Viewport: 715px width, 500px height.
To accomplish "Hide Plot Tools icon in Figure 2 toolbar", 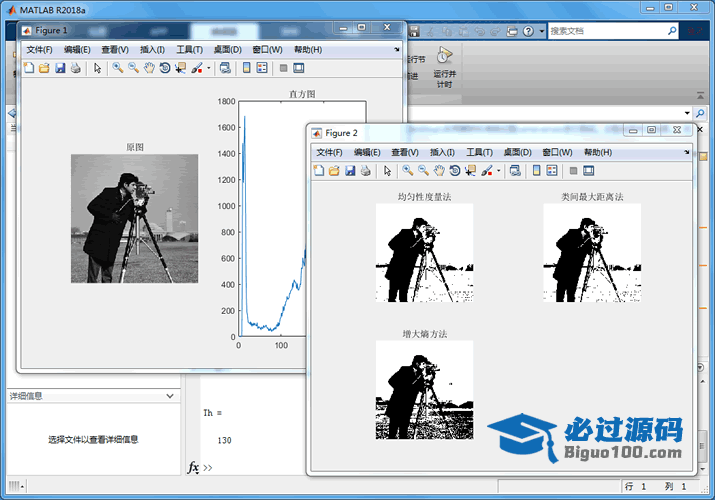I will 573,170.
